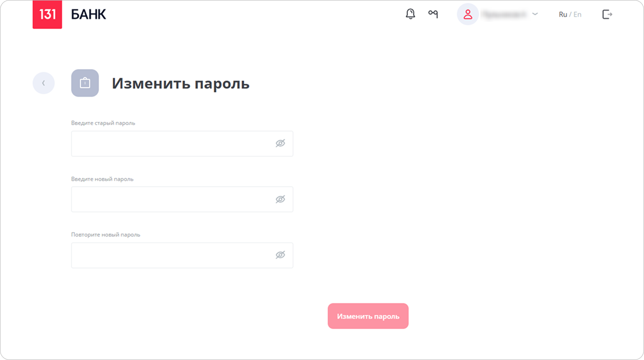Go back using the left arrow button
The width and height of the screenshot is (644, 360).
[43, 83]
